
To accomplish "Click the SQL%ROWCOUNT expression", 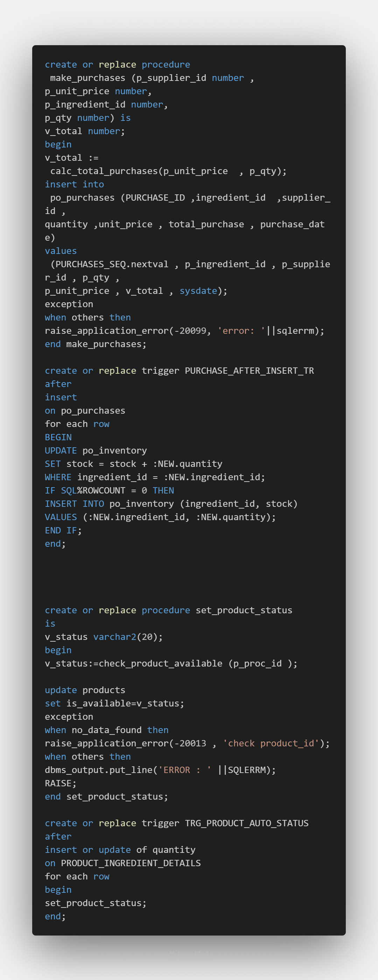I will (93, 491).
